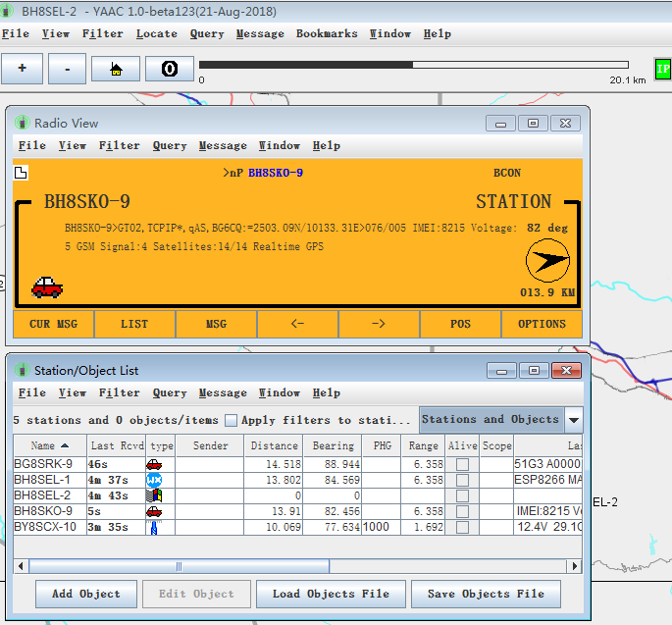Toggle Alive checkbox for BY8SCX-10
672x625 pixels.
462,527
